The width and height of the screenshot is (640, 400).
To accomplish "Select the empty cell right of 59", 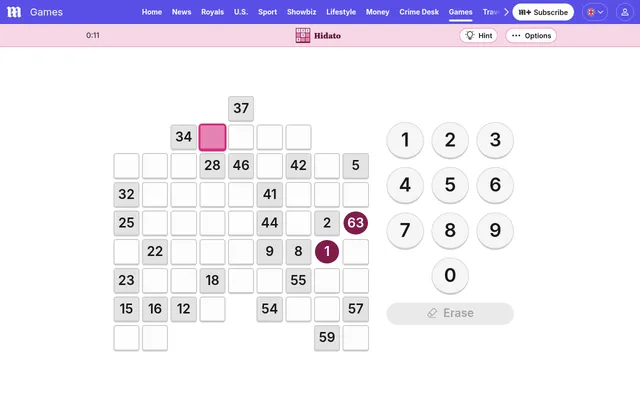I will [356, 338].
